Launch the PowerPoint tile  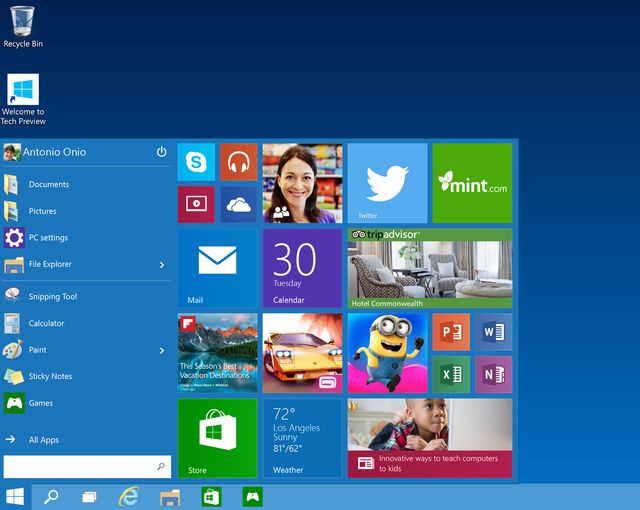pos(450,331)
